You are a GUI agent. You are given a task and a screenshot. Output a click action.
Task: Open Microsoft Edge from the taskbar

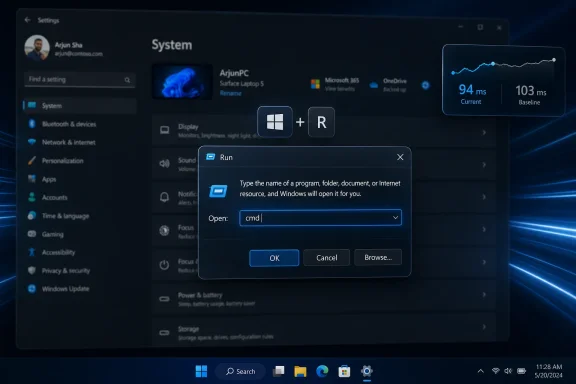322,371
